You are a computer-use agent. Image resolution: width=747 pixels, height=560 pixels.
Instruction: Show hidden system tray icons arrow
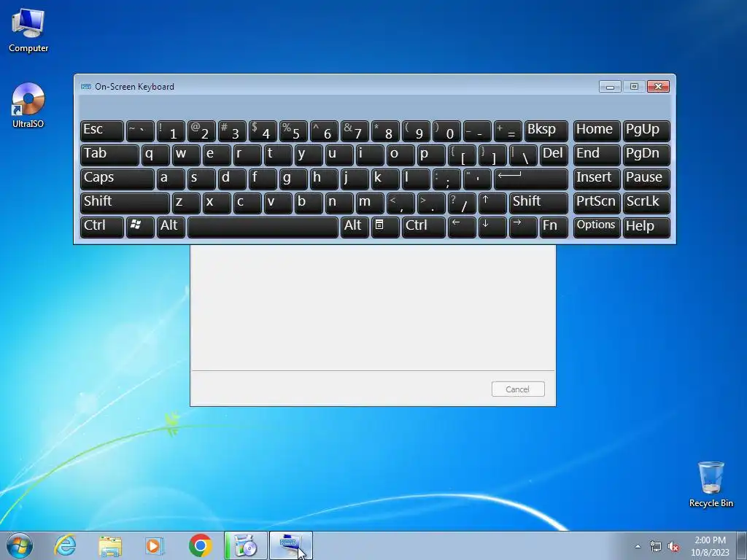(x=638, y=546)
